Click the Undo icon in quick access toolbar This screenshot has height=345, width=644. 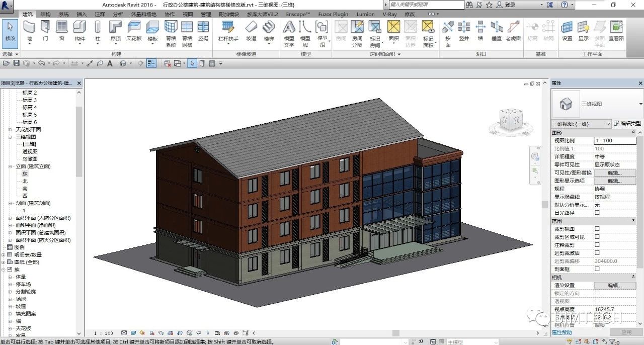pos(41,63)
